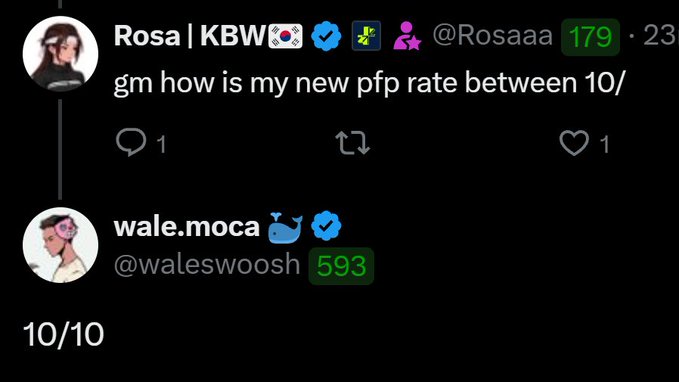Click the pink person-star icon
The height and width of the screenshot is (382, 679).
(x=407, y=36)
